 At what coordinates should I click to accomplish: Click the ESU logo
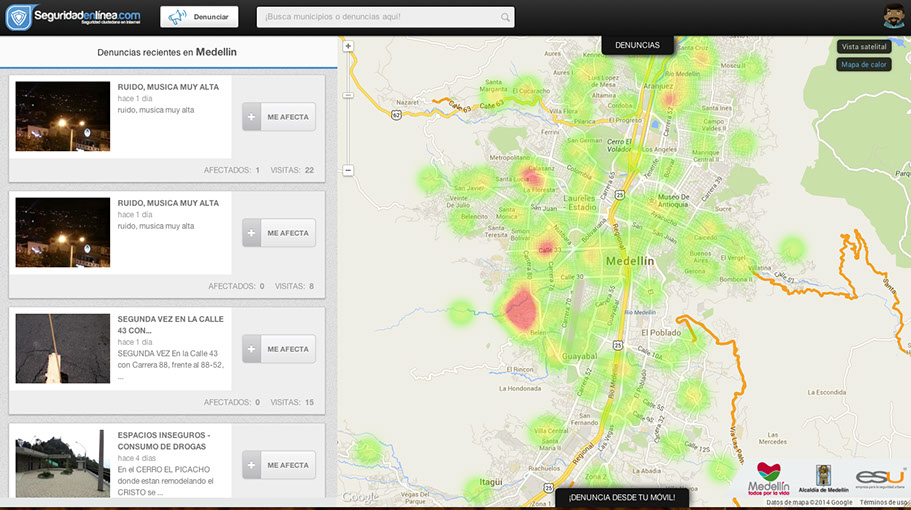[x=879, y=478]
